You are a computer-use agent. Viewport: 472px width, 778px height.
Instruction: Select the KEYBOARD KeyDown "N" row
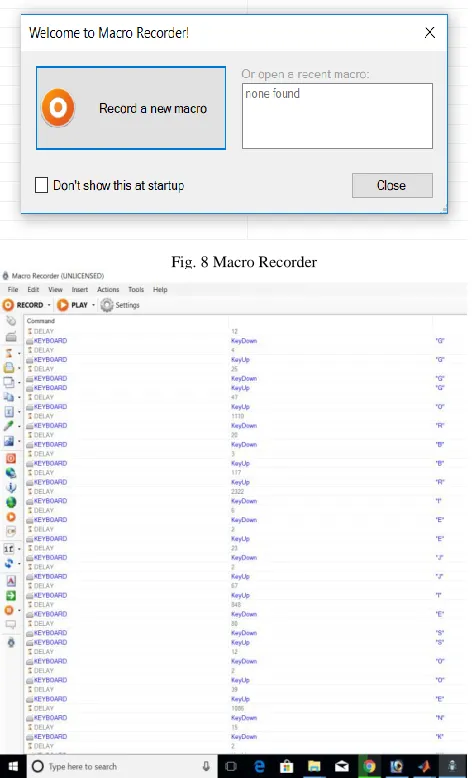point(246,717)
